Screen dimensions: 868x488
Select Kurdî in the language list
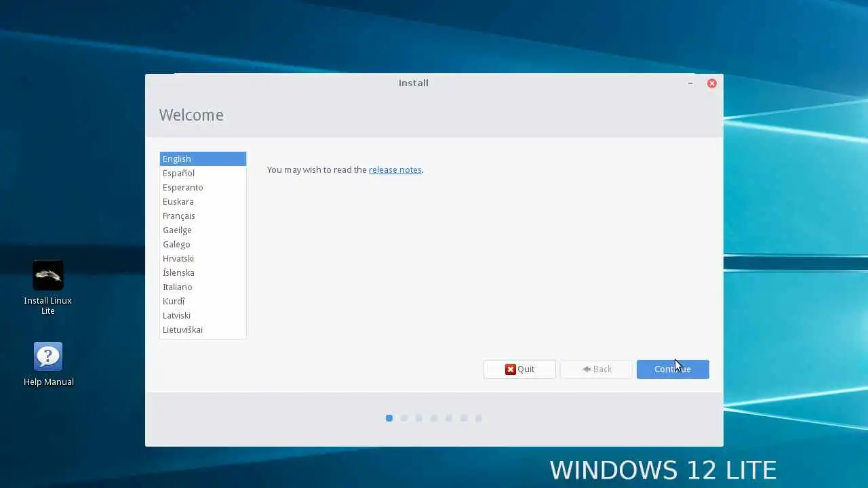coord(203,301)
